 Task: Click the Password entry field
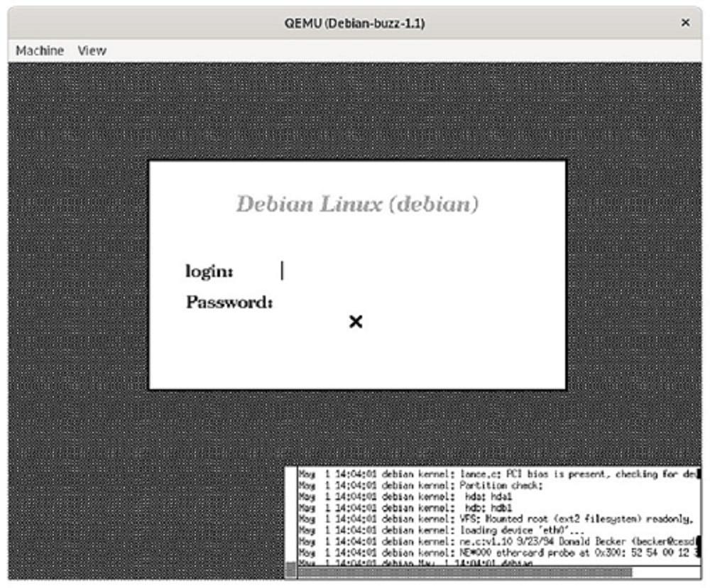click(355, 303)
